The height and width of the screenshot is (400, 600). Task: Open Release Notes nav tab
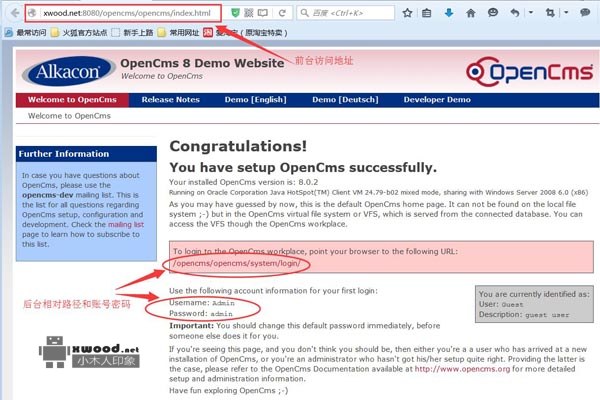coord(171,100)
